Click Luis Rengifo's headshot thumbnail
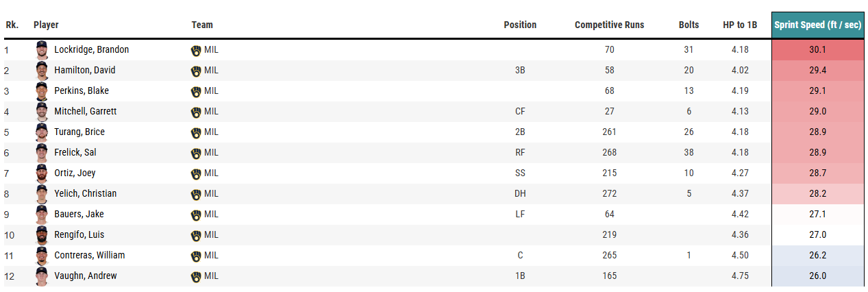The height and width of the screenshot is (292, 868). (x=42, y=235)
